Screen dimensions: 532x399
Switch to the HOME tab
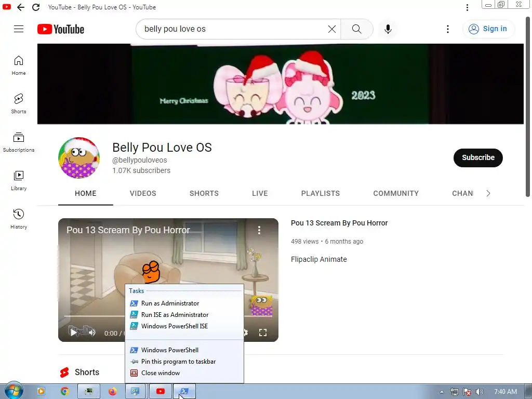pyautogui.click(x=86, y=193)
